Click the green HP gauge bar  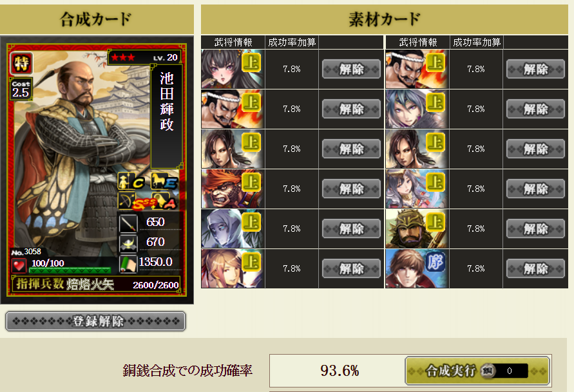point(70,270)
